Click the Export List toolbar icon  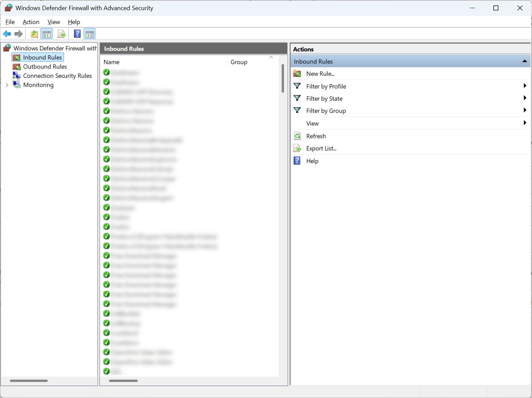[61, 34]
